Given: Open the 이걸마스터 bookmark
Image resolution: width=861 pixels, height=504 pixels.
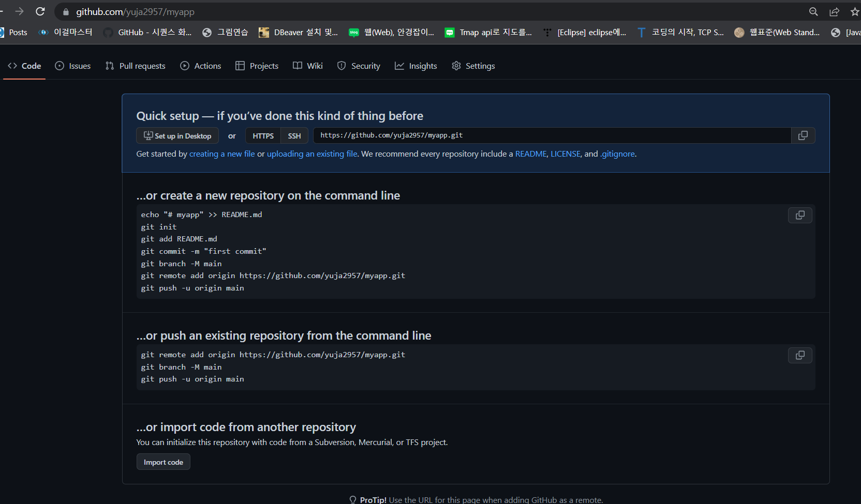Looking at the screenshot, I should [x=65, y=33].
